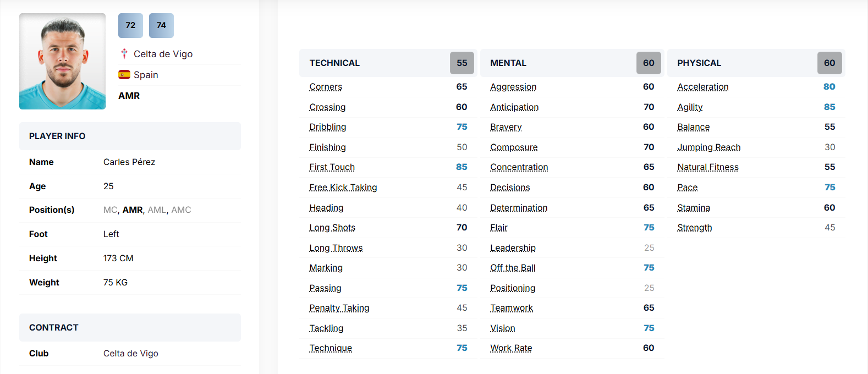This screenshot has height=374, width=868.
Task: Click the Carles Pérez player photo
Action: [x=62, y=61]
